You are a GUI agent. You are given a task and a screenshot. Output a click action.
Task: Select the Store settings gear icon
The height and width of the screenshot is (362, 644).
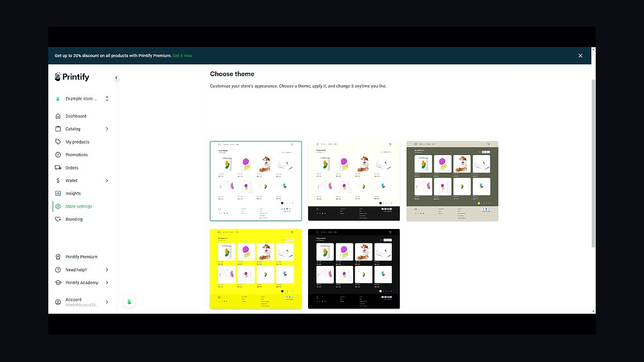coord(58,206)
